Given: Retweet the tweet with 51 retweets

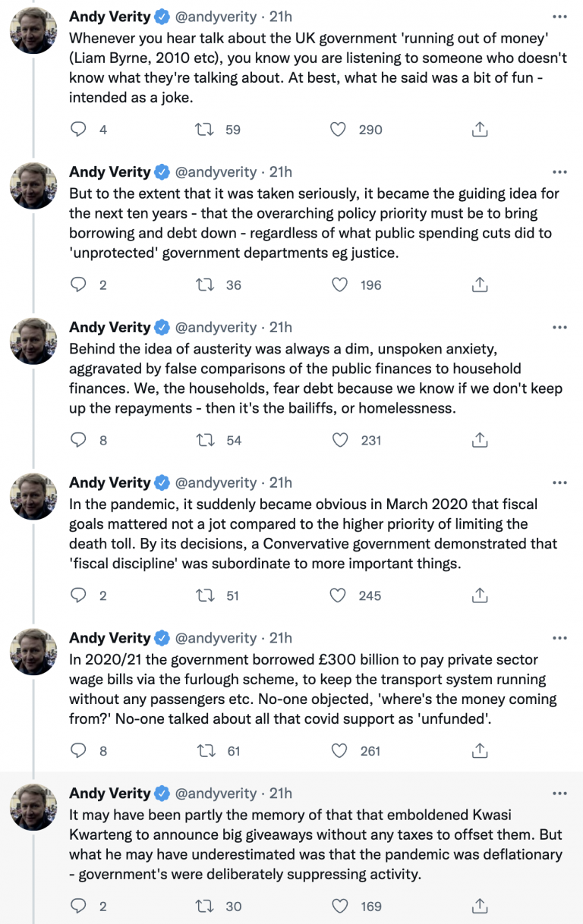Looking at the screenshot, I should click(x=203, y=596).
